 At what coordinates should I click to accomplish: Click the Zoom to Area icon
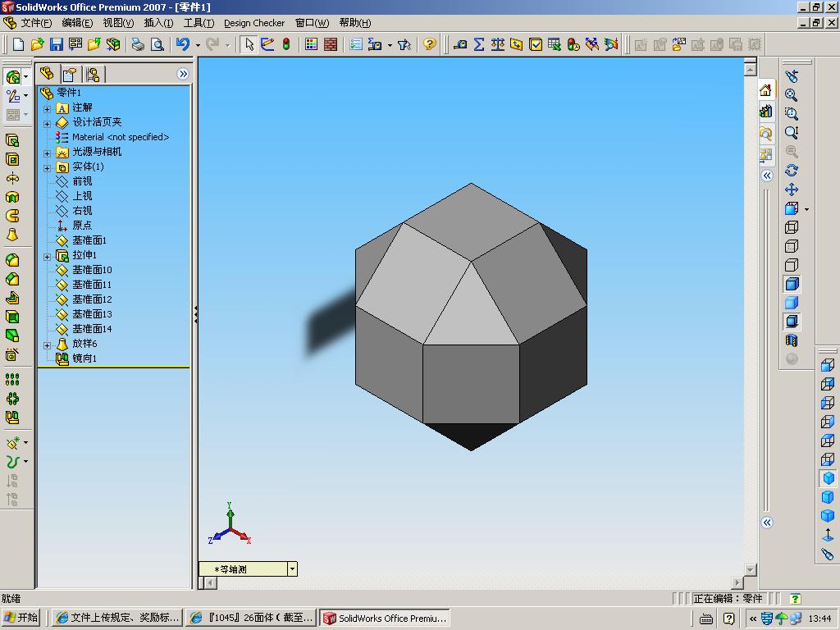(792, 114)
